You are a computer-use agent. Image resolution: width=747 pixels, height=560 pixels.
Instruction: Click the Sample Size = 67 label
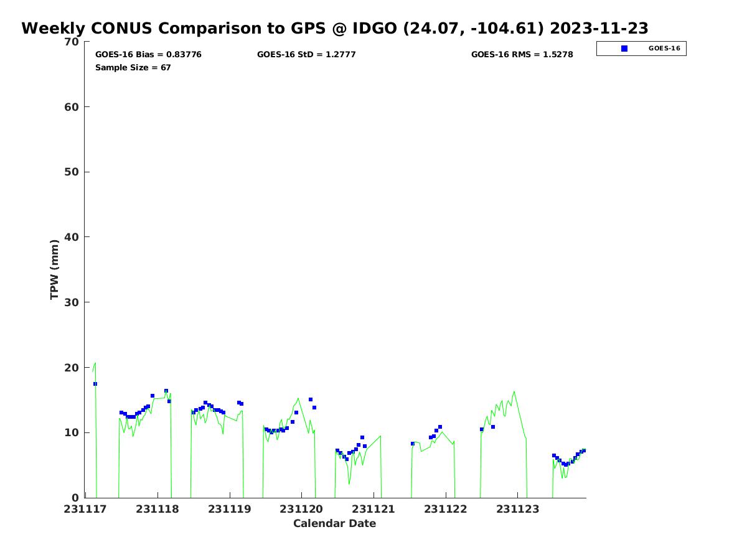(x=133, y=67)
